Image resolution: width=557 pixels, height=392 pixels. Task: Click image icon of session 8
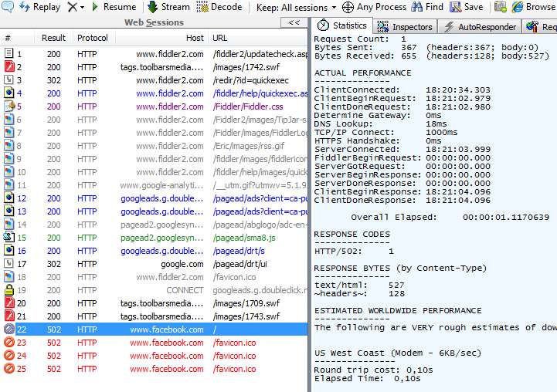8,145
